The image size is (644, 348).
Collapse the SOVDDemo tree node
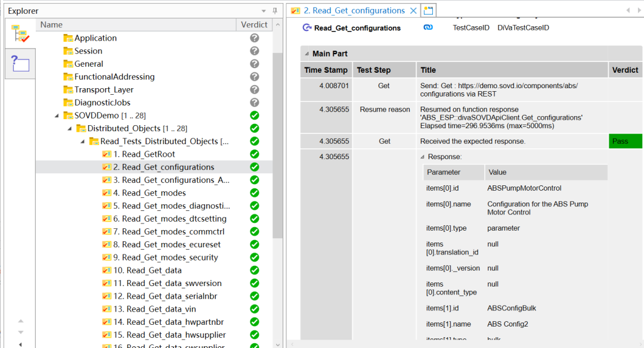tap(57, 116)
